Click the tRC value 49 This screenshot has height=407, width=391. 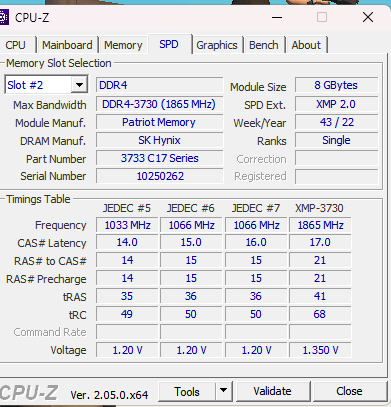pyautogui.click(x=127, y=314)
